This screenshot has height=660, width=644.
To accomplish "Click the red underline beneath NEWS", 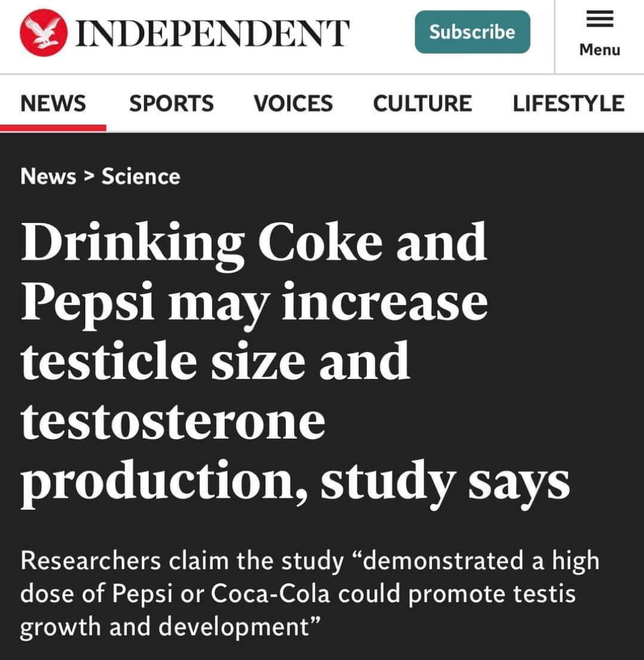I will pyautogui.click(x=53, y=127).
